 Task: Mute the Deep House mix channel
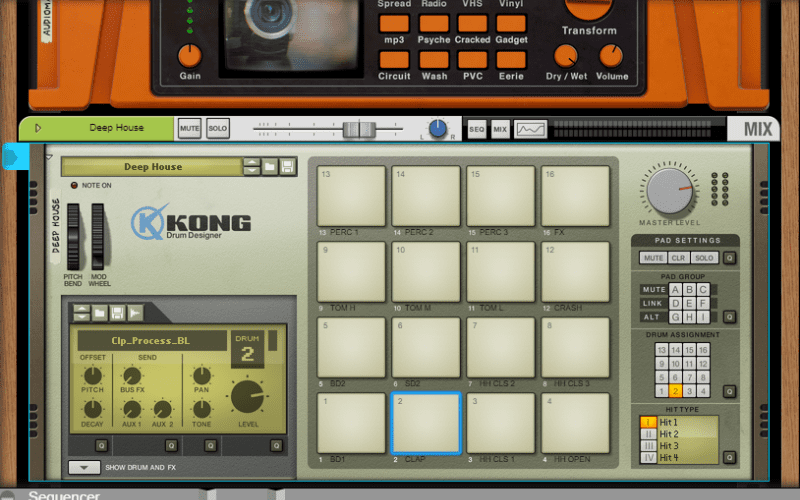tap(190, 128)
